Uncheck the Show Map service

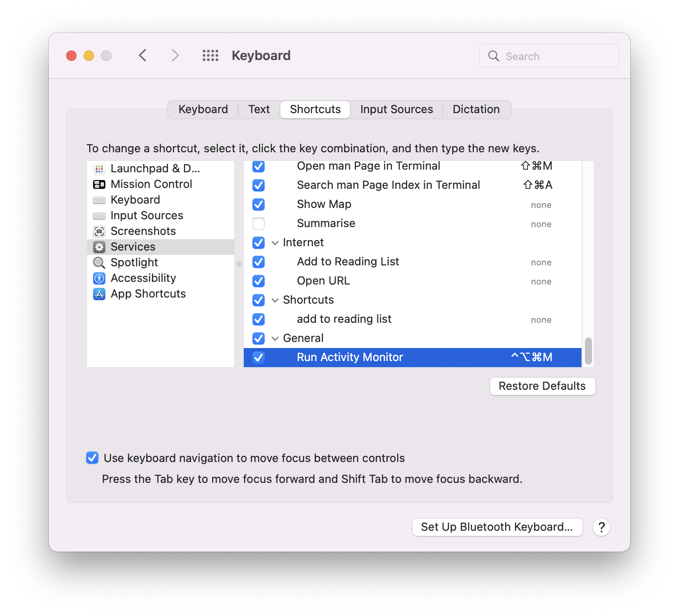tap(258, 204)
